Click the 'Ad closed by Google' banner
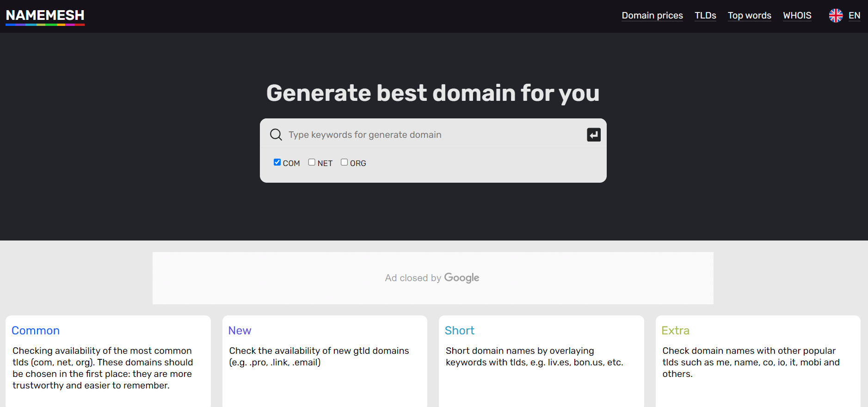This screenshot has width=868, height=407. point(432,278)
